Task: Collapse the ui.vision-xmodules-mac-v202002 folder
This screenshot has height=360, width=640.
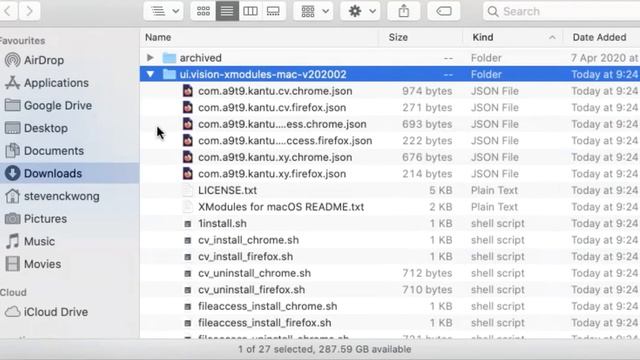Action: coord(150,74)
